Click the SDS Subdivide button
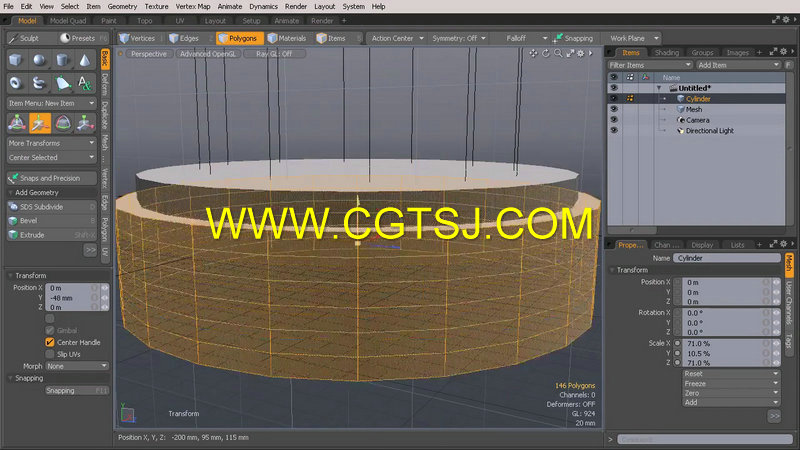Viewport: 800px width, 450px height. [x=52, y=207]
